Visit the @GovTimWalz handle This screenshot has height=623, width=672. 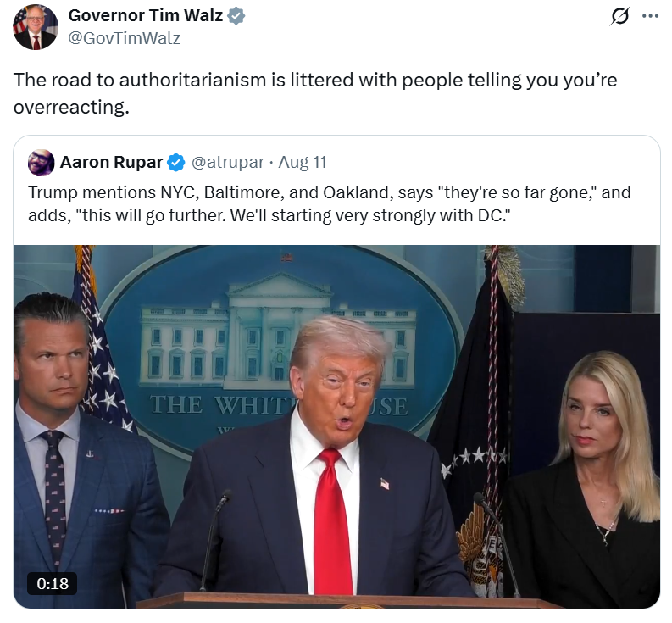[125, 38]
